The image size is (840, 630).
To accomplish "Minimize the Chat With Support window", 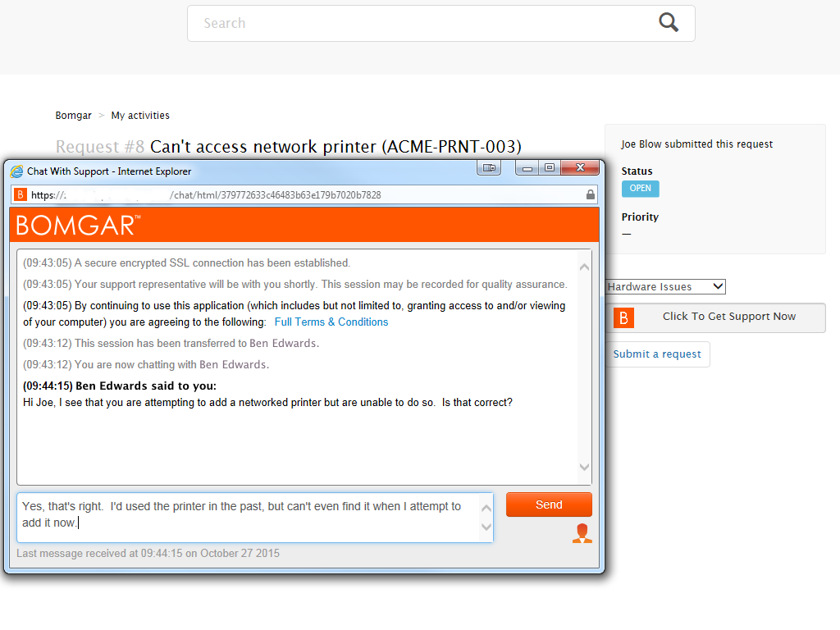I will [x=527, y=167].
